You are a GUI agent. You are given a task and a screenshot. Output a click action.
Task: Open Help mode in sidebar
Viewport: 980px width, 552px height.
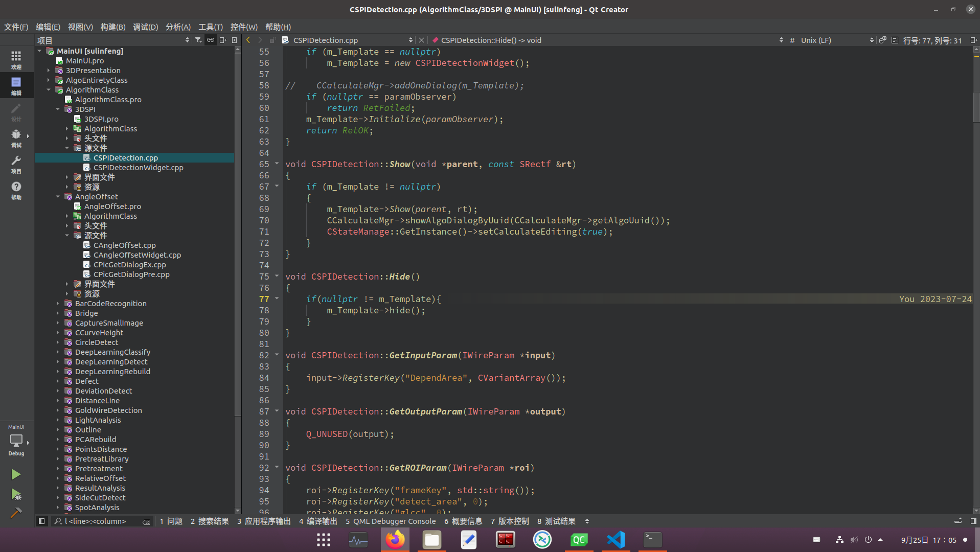[16, 190]
